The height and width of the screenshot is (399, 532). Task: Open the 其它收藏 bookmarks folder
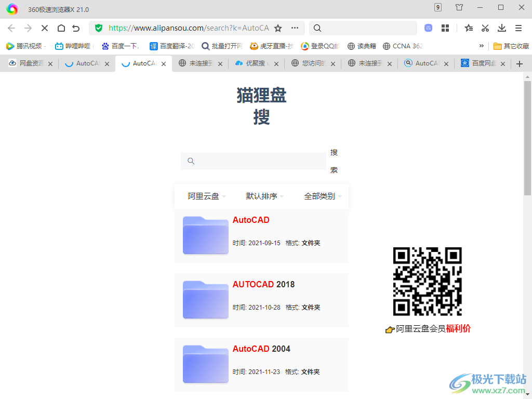tap(511, 46)
